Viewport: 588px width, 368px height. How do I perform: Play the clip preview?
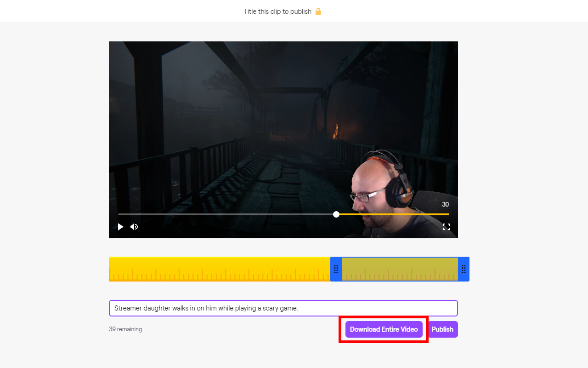120,227
